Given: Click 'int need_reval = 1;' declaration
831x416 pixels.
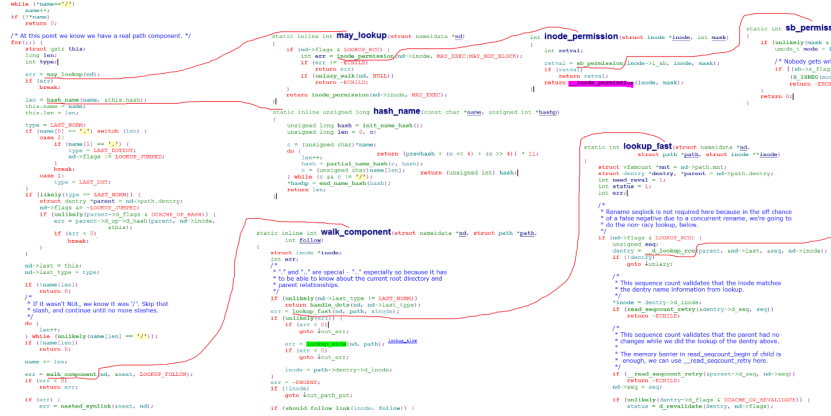Looking at the screenshot, I should coord(632,180).
